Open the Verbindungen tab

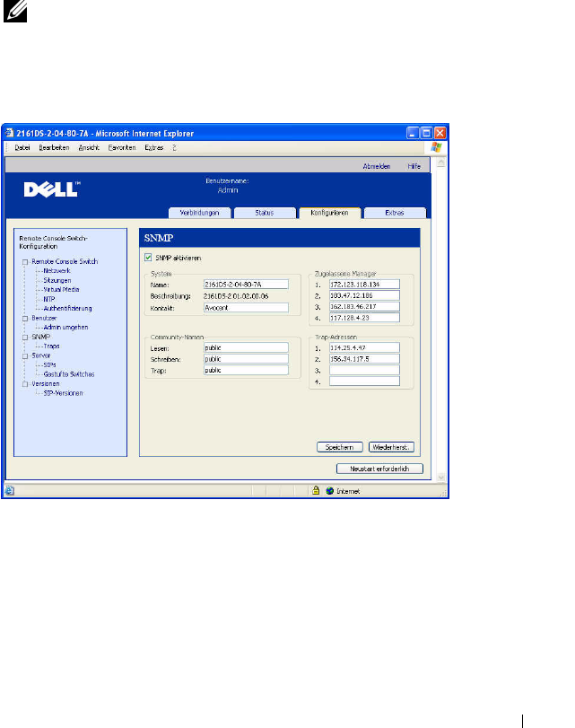click(x=200, y=213)
